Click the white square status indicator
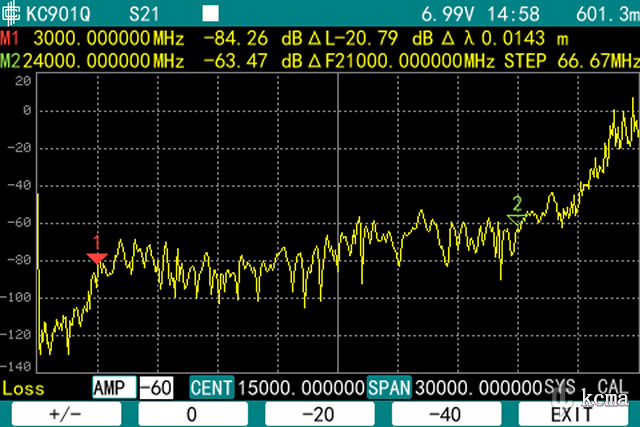Viewport: 640px width, 427px height. (x=211, y=14)
